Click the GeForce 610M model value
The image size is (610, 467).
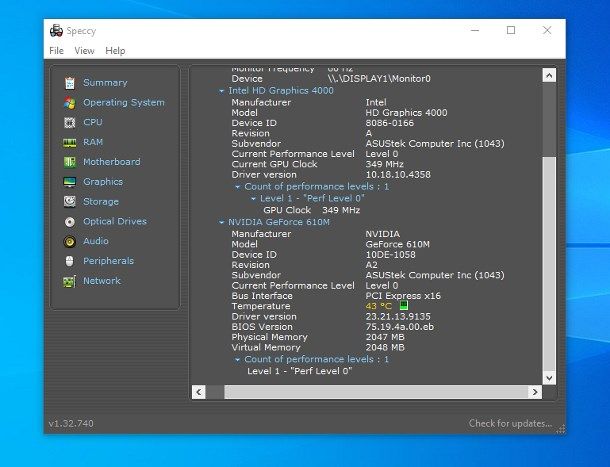click(398, 244)
